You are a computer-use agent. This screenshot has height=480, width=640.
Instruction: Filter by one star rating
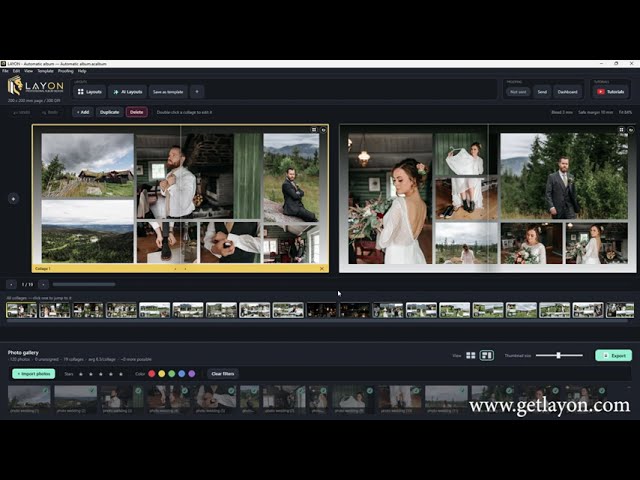point(81,374)
